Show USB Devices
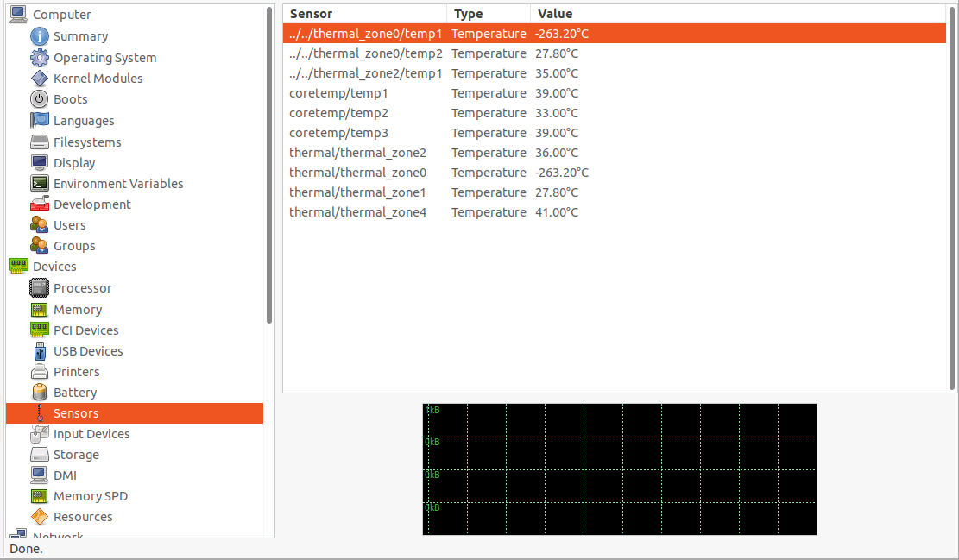 (x=85, y=350)
